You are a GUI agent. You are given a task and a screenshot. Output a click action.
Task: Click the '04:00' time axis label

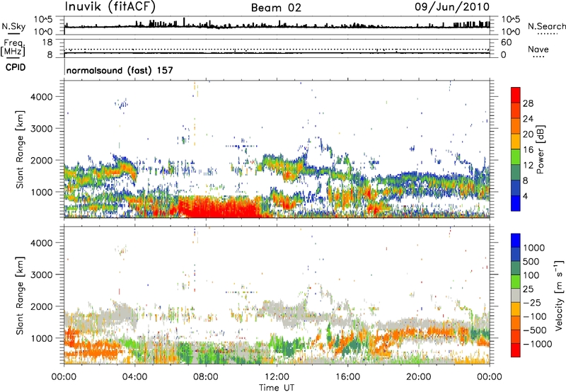[x=134, y=377]
